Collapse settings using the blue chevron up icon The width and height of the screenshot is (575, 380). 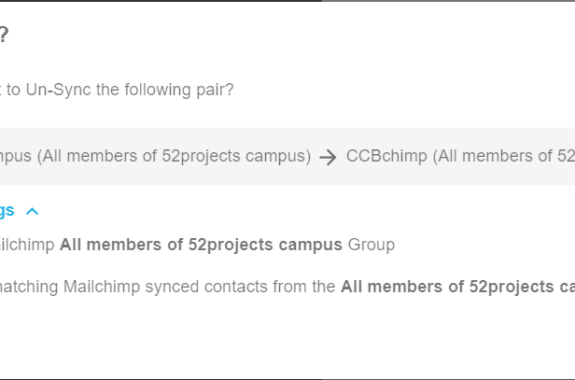32,211
